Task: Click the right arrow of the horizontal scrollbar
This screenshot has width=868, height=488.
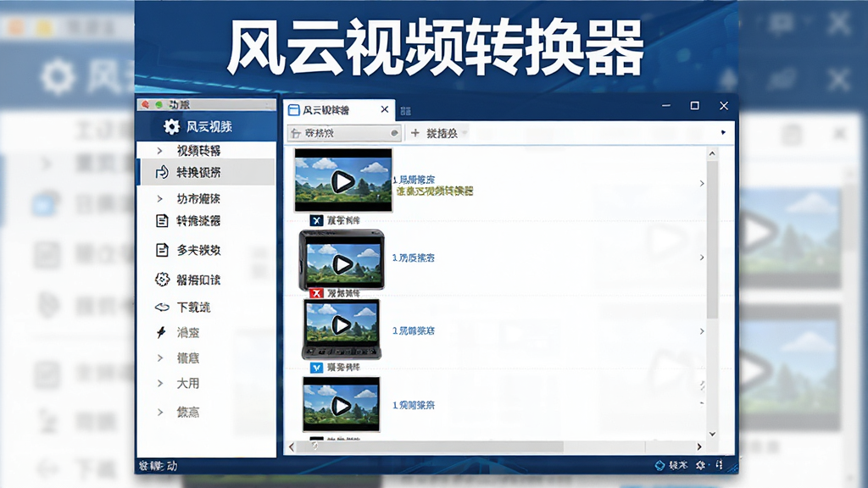Action: [x=699, y=446]
